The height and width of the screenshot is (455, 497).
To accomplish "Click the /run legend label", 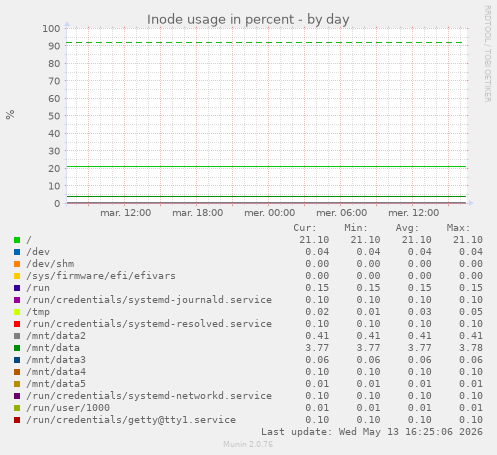I will (x=38, y=288).
